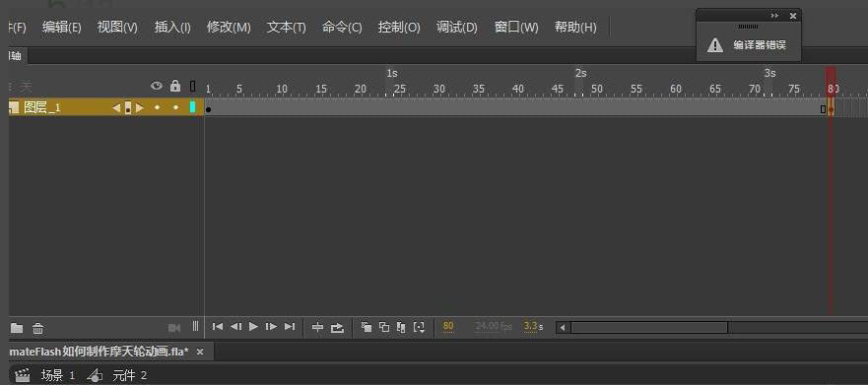Image resolution: width=868 pixels, height=385 pixels.
Task: Click timeline horizontal scrollbar thumb
Action: tap(649, 328)
